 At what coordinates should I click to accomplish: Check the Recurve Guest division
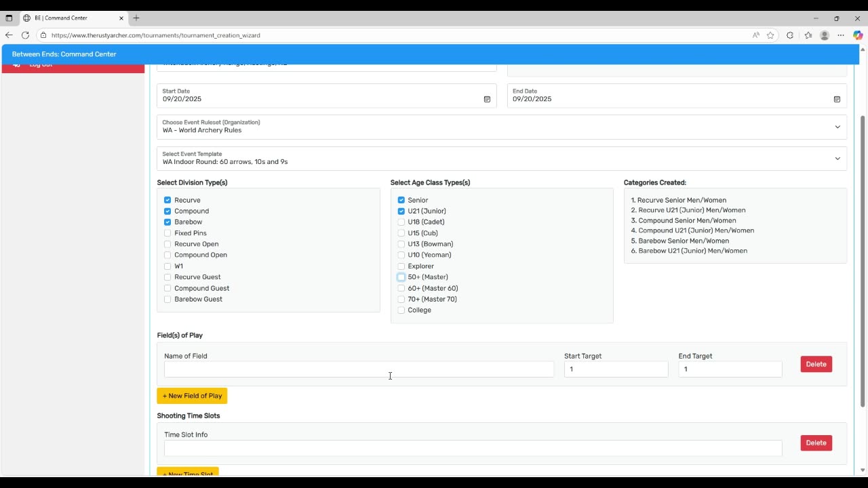point(167,277)
